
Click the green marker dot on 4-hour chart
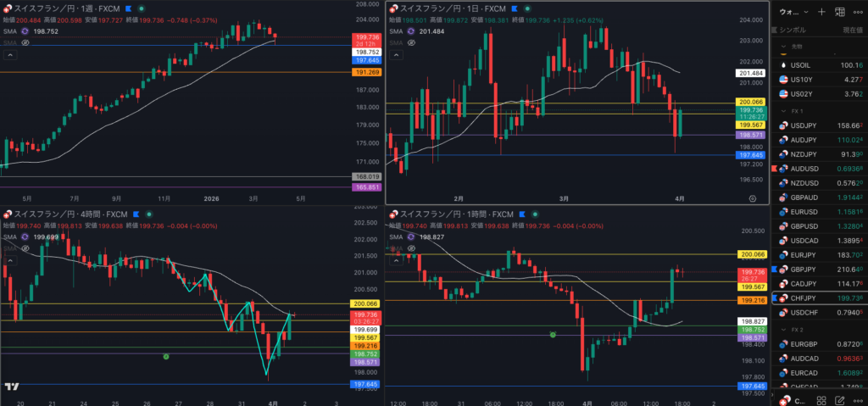pyautogui.click(x=166, y=357)
